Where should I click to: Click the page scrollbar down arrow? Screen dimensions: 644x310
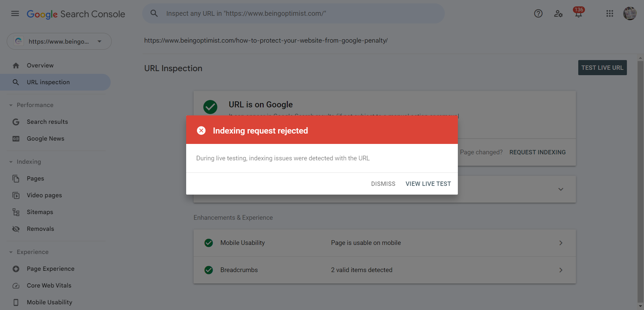tap(641, 306)
